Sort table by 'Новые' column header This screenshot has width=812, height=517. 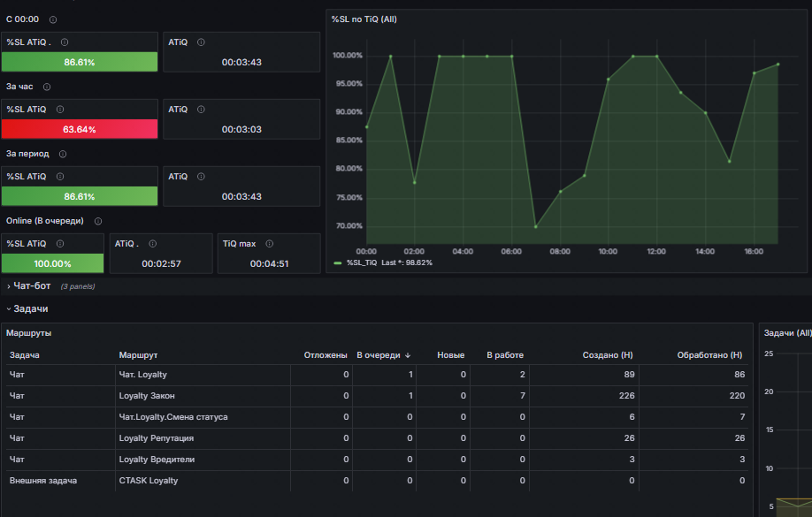(450, 355)
